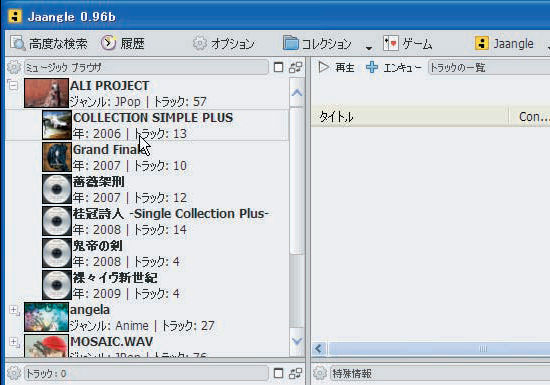Click the COLLECTION SIMPLE PLUS album cover
550x385 pixels.
(57, 125)
